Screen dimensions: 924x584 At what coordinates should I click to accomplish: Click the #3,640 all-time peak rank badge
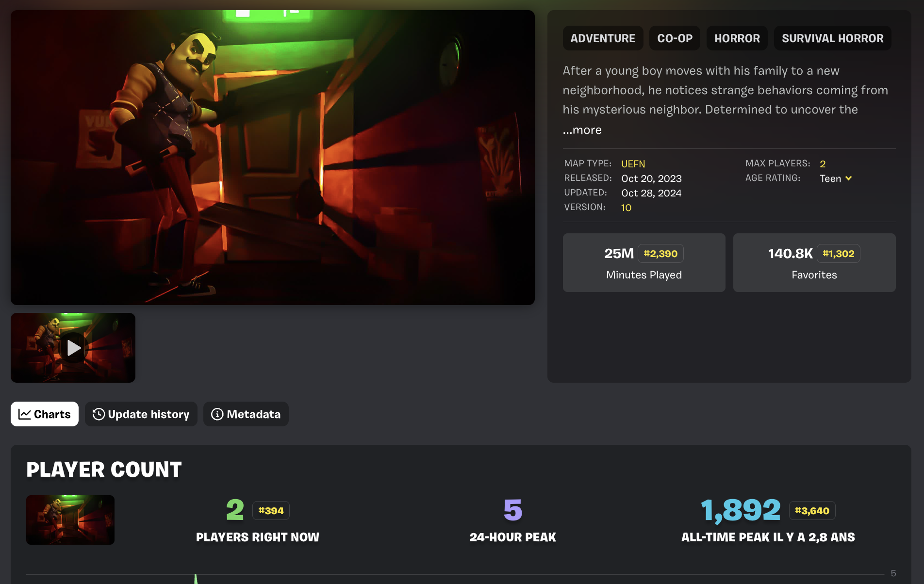(812, 511)
